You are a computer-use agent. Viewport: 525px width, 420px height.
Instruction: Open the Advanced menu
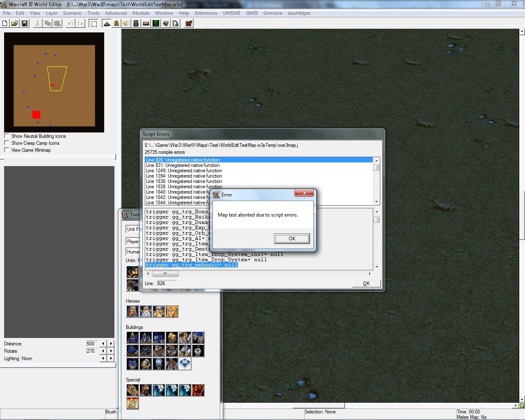tap(116, 13)
